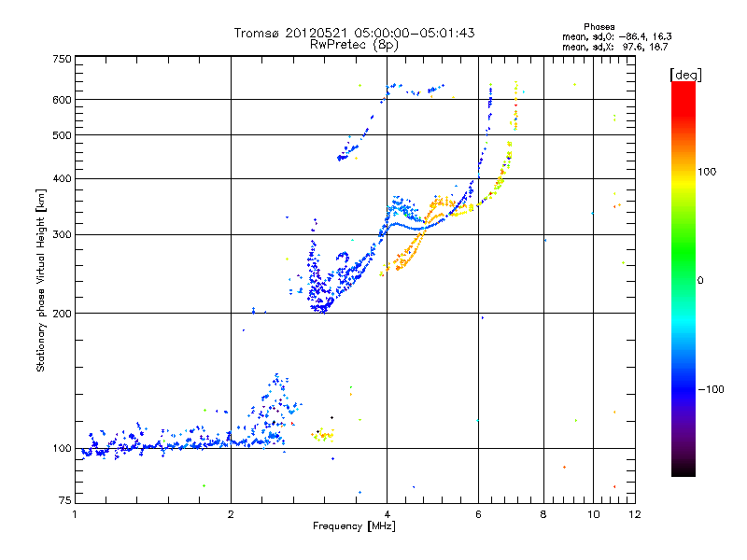Viewport: 747px width, 560px height.
Task: Click the colorbar tick label '0'
Action: coord(700,281)
